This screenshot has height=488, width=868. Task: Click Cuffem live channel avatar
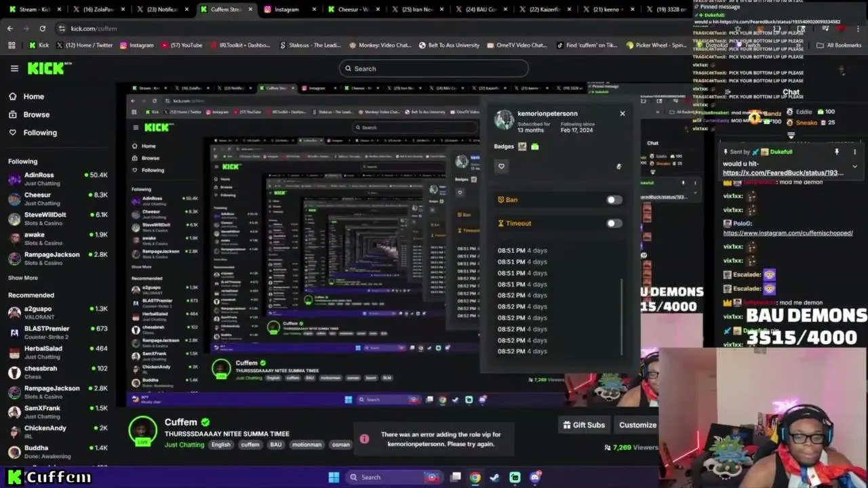pyautogui.click(x=143, y=431)
